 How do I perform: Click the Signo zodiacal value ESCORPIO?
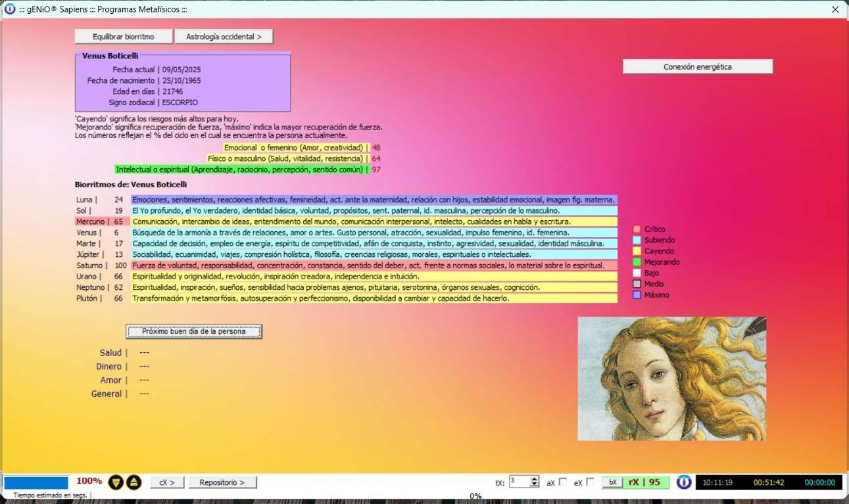(x=180, y=103)
